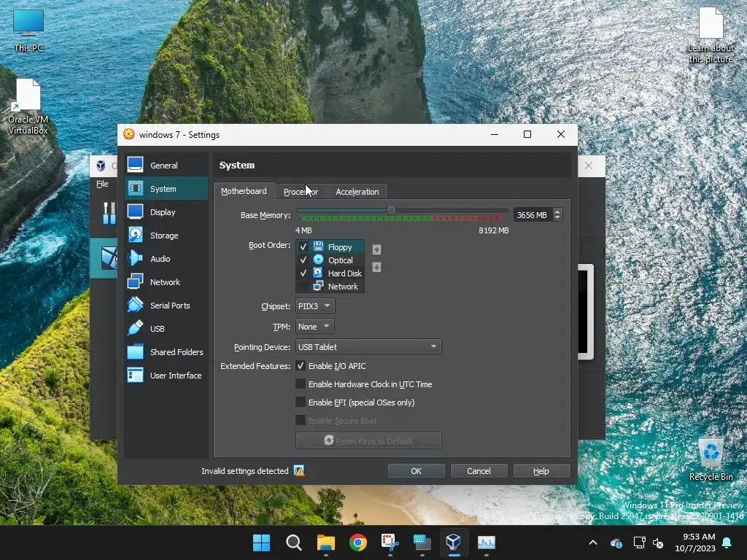747x560 pixels.
Task: Click Cancel in Settings dialog
Action: click(479, 471)
